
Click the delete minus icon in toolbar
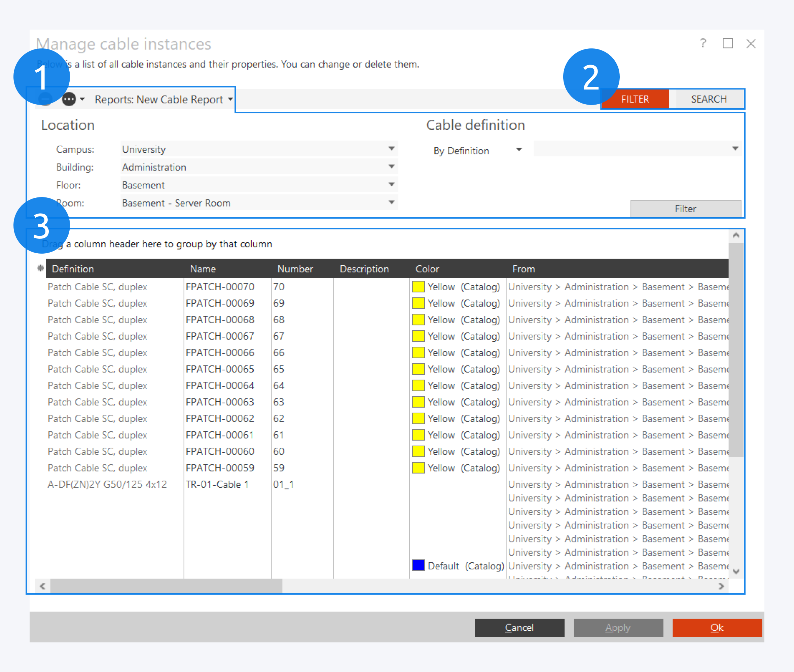[46, 100]
